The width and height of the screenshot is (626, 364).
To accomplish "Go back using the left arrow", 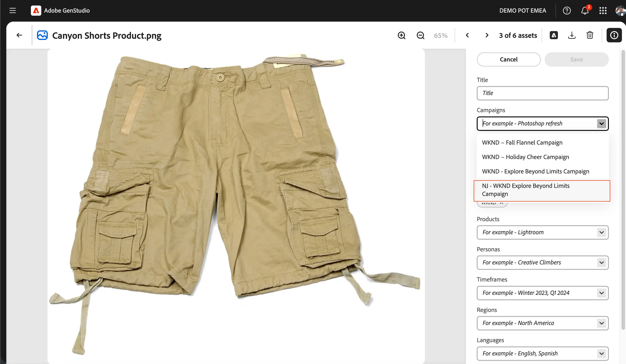I will pyautogui.click(x=19, y=35).
